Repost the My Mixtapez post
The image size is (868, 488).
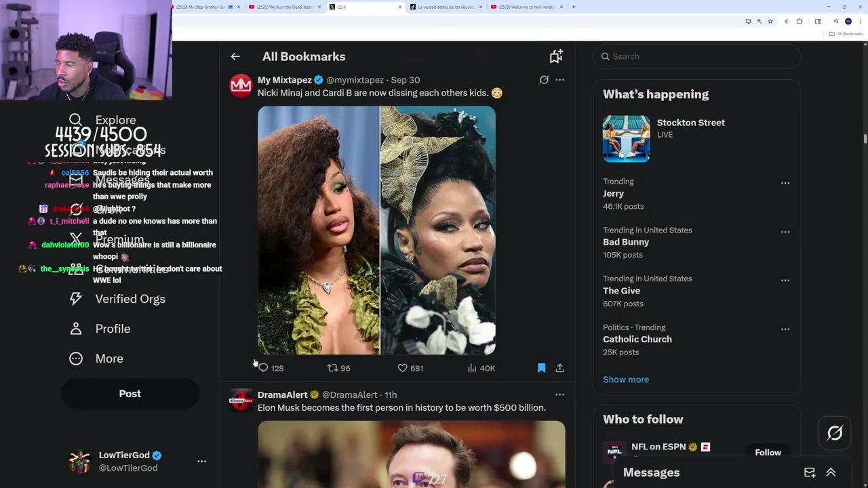pos(338,368)
